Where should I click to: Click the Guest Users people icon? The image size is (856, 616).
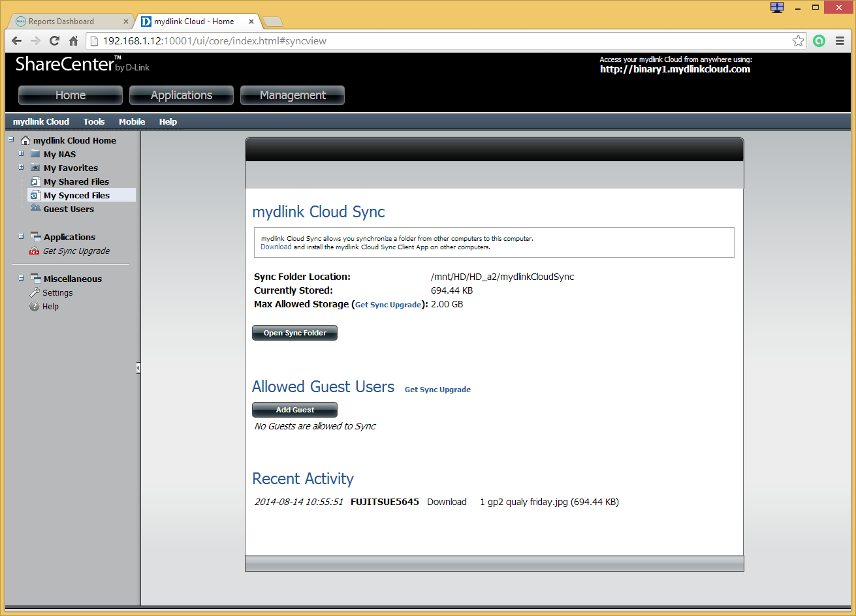point(35,209)
